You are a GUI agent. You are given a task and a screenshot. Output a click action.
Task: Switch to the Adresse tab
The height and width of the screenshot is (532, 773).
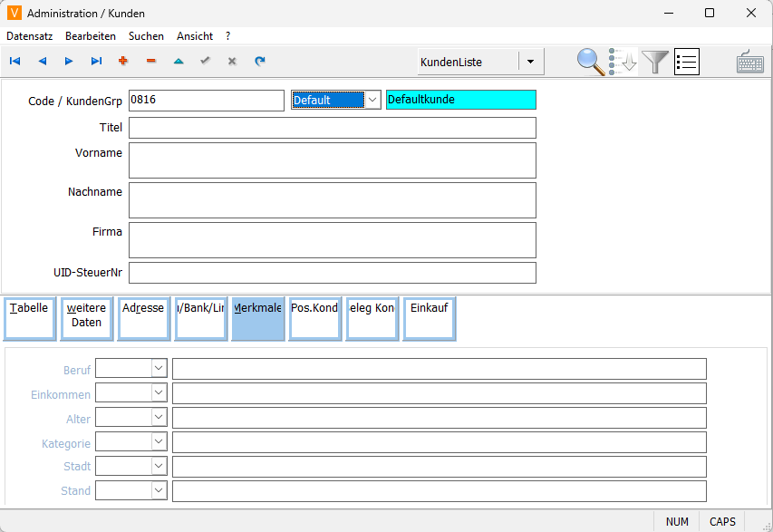(x=143, y=318)
